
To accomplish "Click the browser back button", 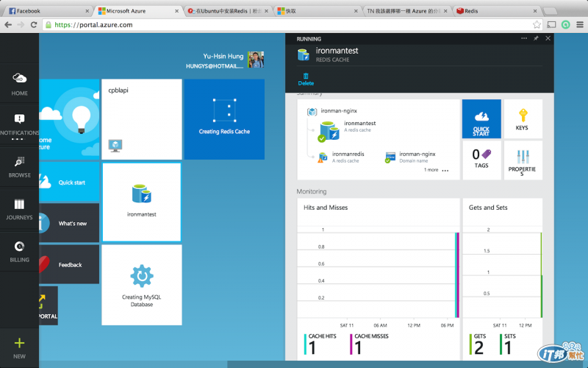I will [8, 25].
